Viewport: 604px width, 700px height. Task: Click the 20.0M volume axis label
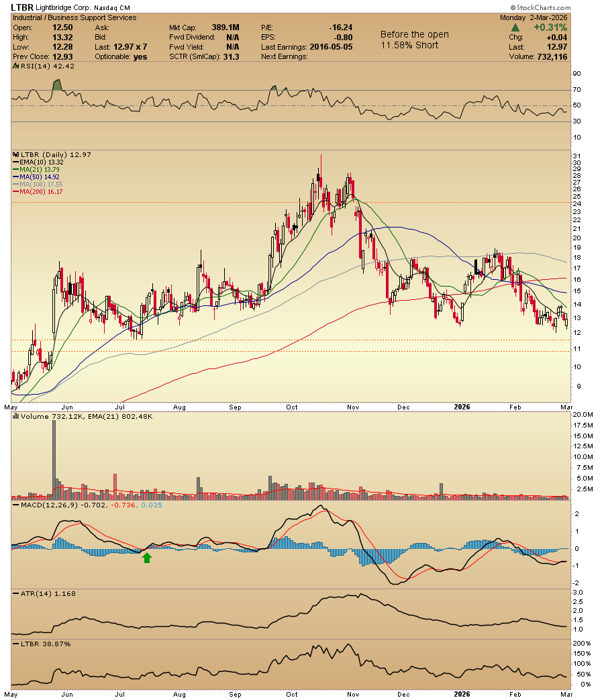click(x=583, y=415)
